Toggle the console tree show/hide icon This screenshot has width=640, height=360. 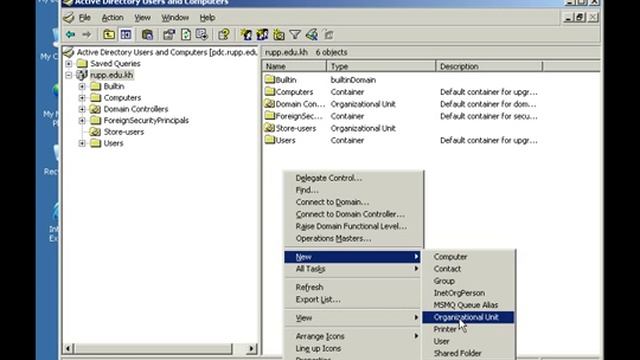coord(126,35)
